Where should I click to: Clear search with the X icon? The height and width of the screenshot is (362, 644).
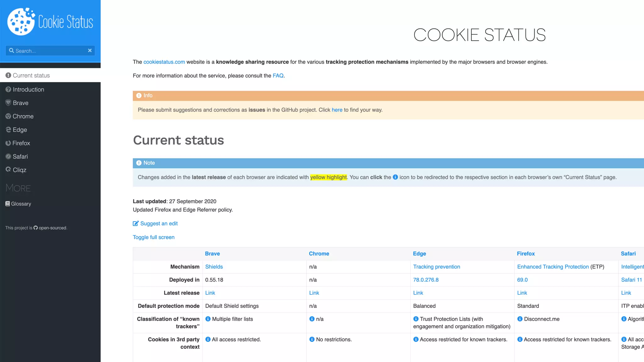90,50
